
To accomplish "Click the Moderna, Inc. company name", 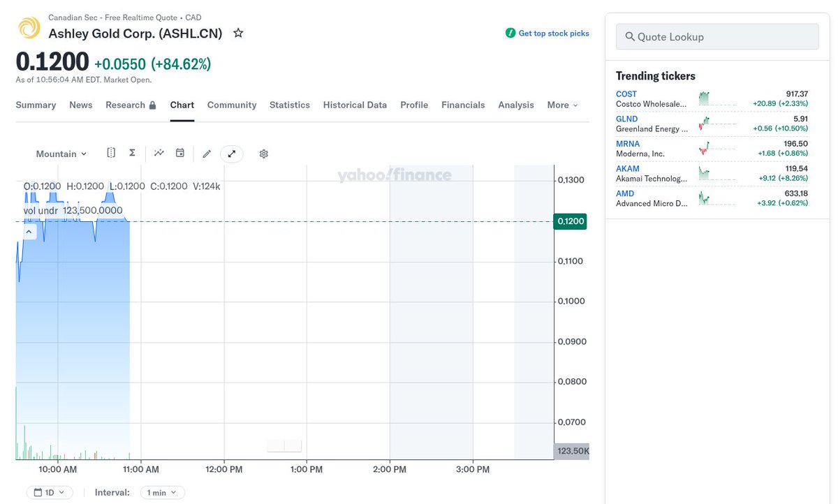I will 640,154.
